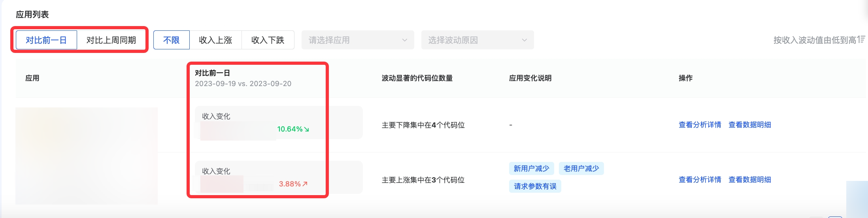Click the 老用户减少 tag
This screenshot has height=218, width=868.
point(581,169)
